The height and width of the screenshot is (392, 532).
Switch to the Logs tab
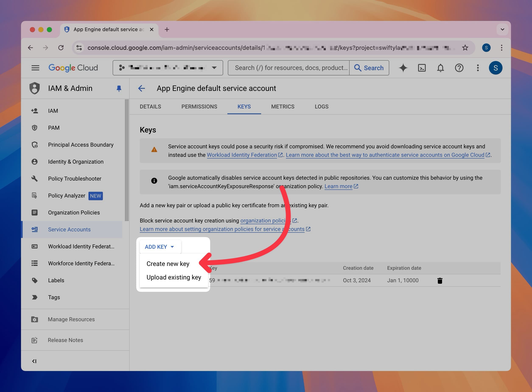point(322,107)
